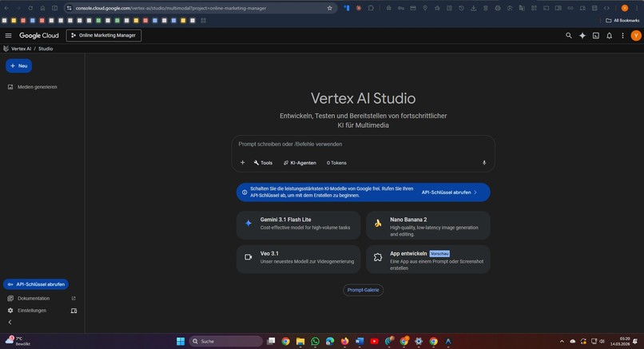Click the sidebar API-Schlüssel abrufen button
This screenshot has width=644, height=349.
pyautogui.click(x=36, y=284)
